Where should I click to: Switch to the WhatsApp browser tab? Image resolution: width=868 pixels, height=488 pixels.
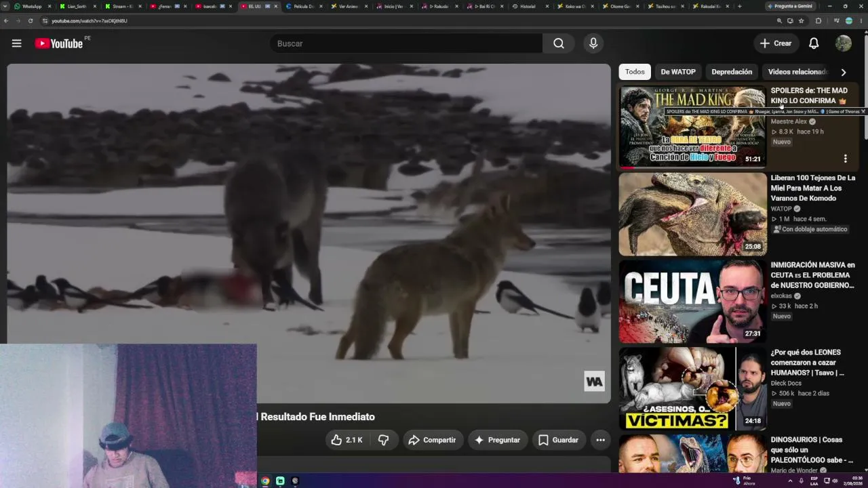click(x=31, y=6)
